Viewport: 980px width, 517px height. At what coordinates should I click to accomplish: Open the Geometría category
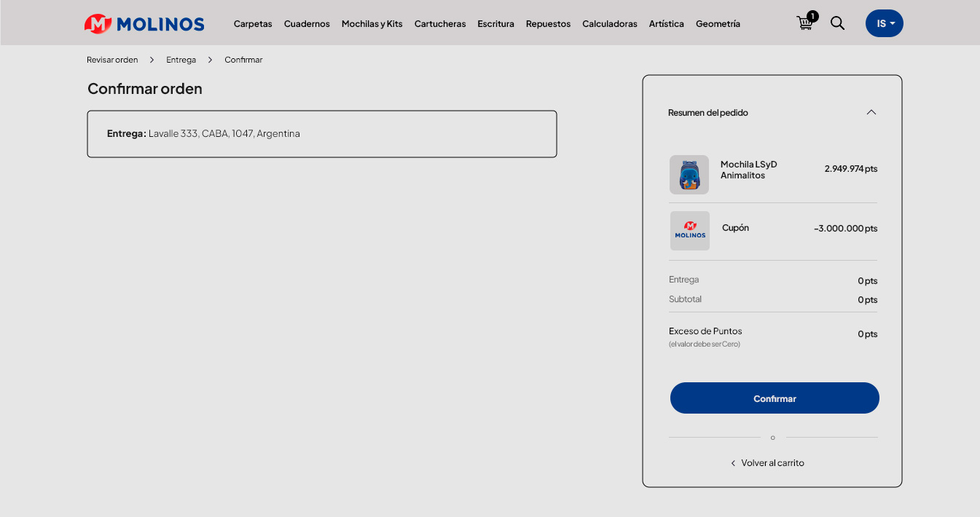pyautogui.click(x=718, y=24)
